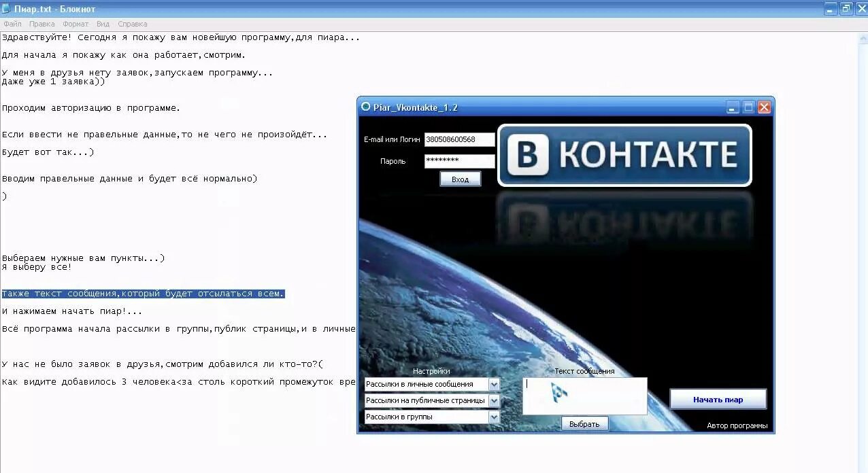The width and height of the screenshot is (868, 473).
Task: Click the line 'Для начала я покажу как она работает'
Action: (124, 55)
